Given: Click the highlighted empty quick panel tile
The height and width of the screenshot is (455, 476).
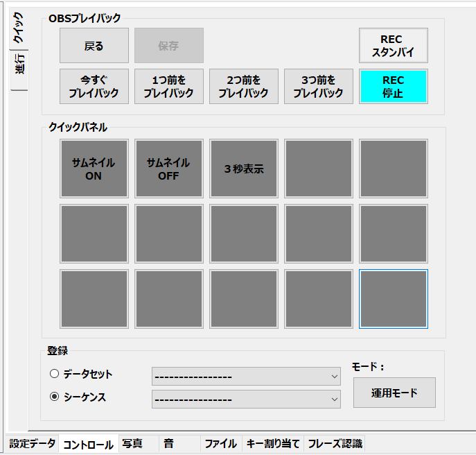Looking at the screenshot, I should coord(393,299).
